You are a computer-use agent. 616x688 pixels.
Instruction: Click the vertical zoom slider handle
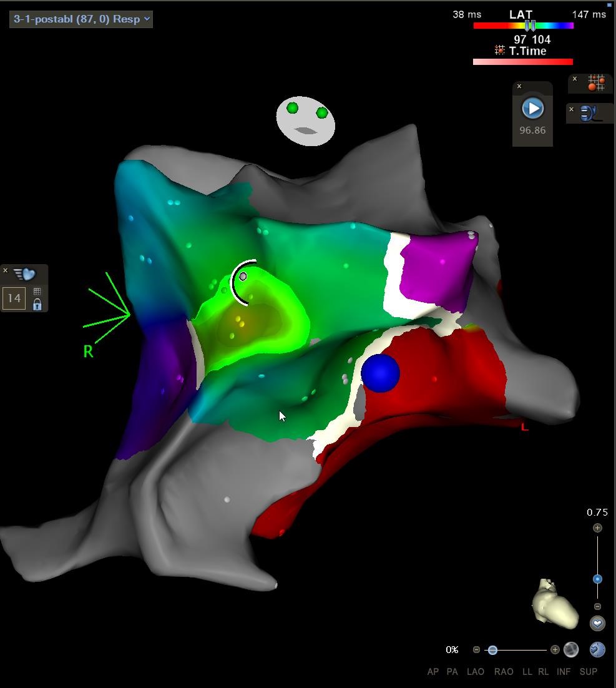tap(597, 579)
